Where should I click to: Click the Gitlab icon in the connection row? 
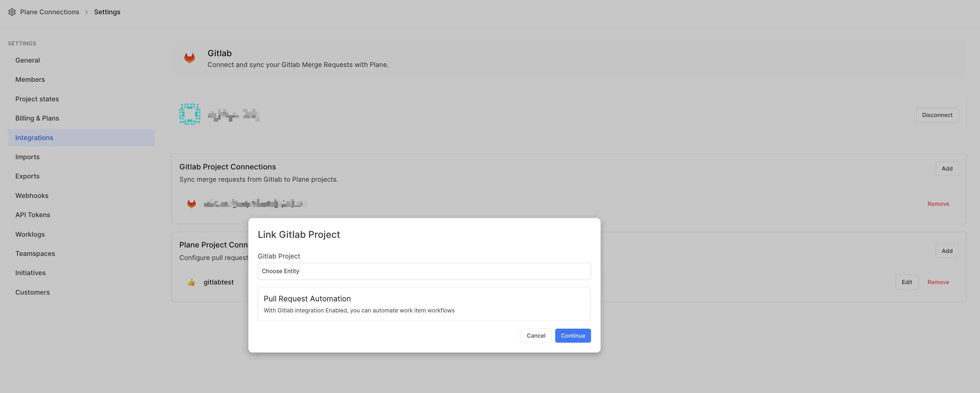(191, 203)
